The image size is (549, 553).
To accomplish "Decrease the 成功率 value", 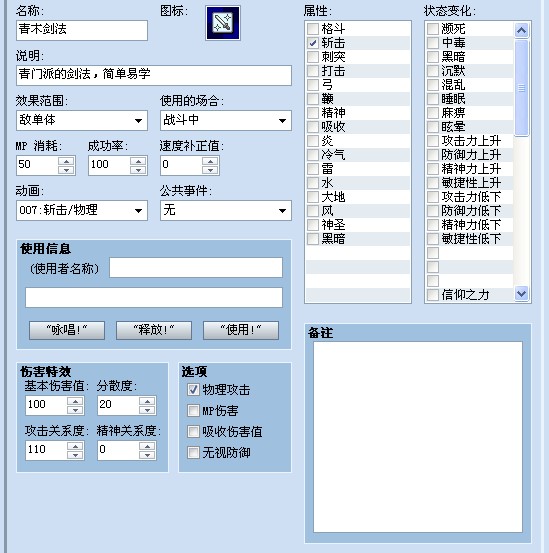I will pos(138,170).
